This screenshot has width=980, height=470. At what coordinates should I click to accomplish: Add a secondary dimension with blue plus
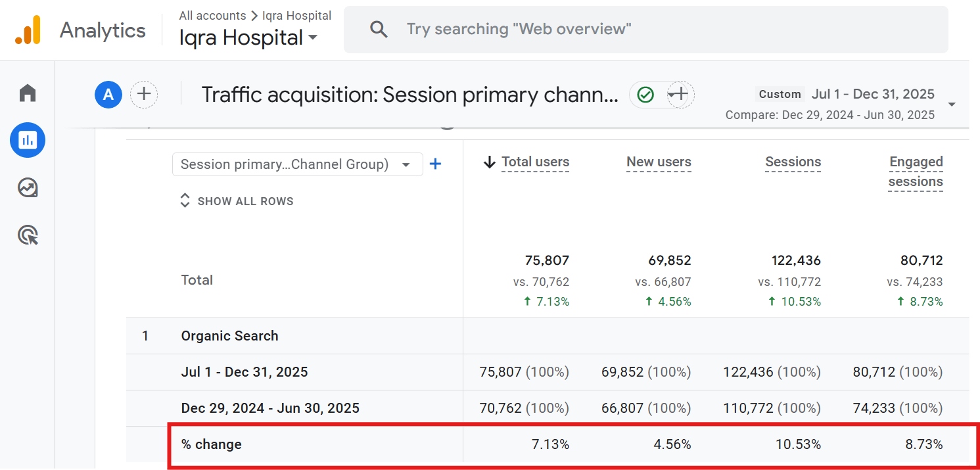[435, 164]
